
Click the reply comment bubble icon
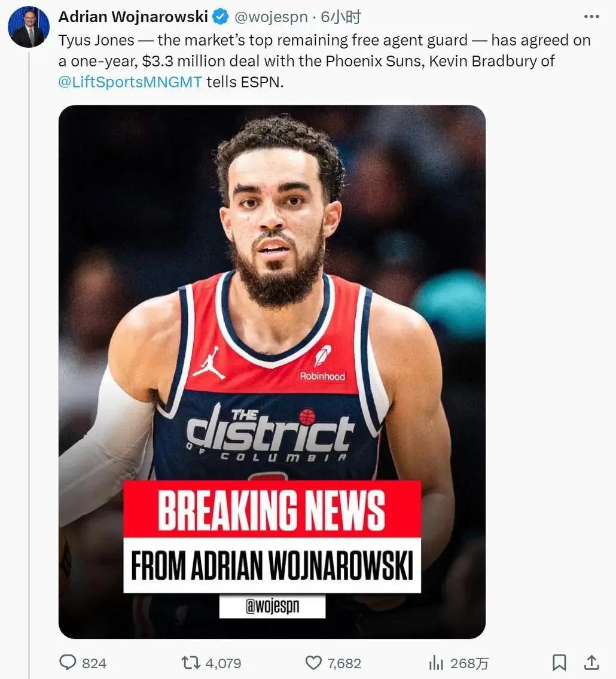[68, 662]
